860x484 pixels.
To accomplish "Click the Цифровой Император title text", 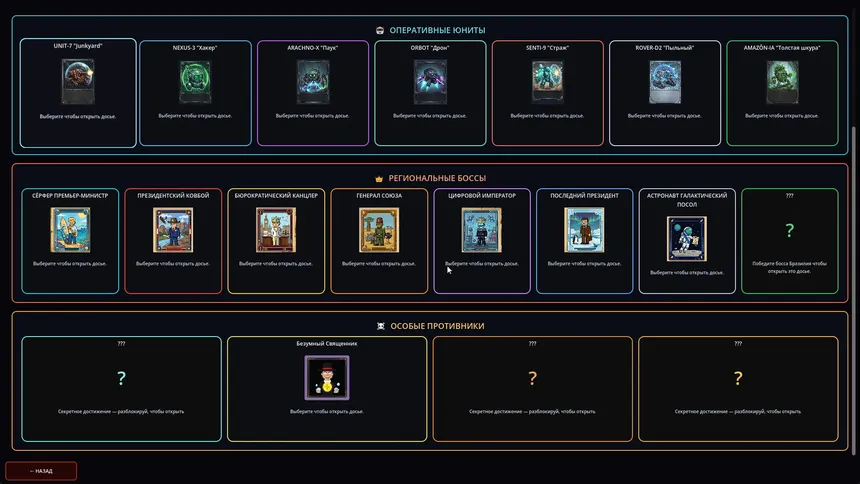I will [x=482, y=195].
